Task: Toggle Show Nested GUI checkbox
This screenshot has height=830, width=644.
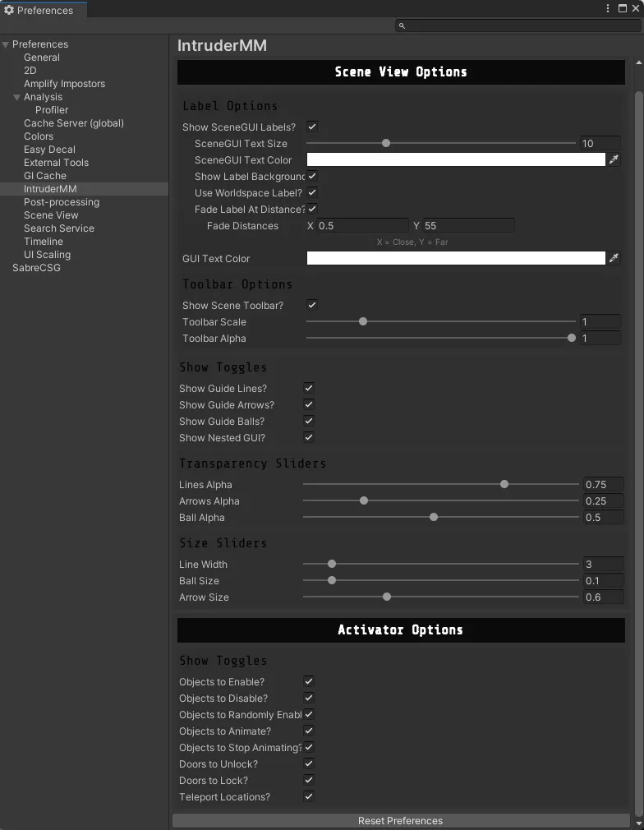Action: (x=309, y=437)
